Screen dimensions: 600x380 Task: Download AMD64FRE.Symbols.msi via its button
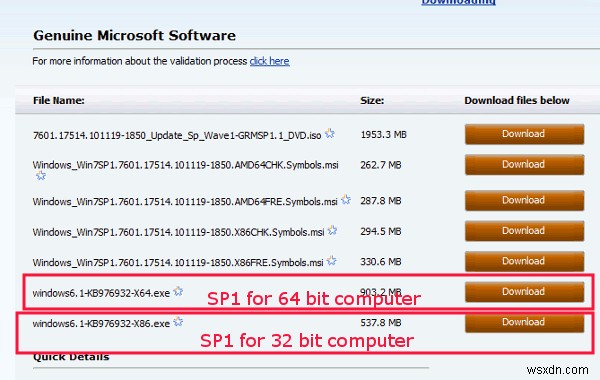tap(524, 200)
